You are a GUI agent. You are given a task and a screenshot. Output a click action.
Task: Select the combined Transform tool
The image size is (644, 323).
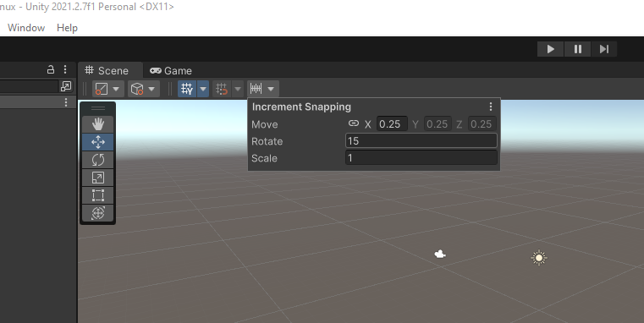tap(98, 213)
